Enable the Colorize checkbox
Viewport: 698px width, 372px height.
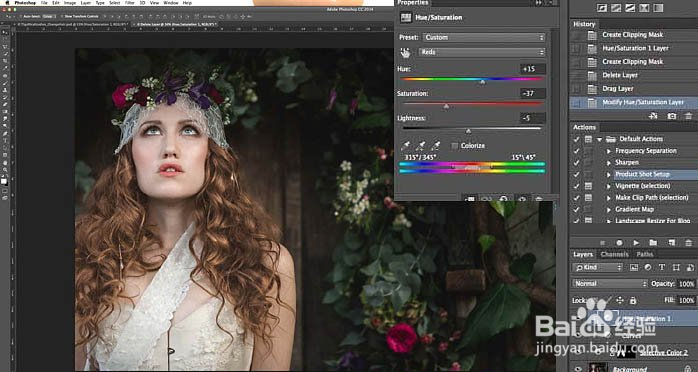click(x=454, y=146)
